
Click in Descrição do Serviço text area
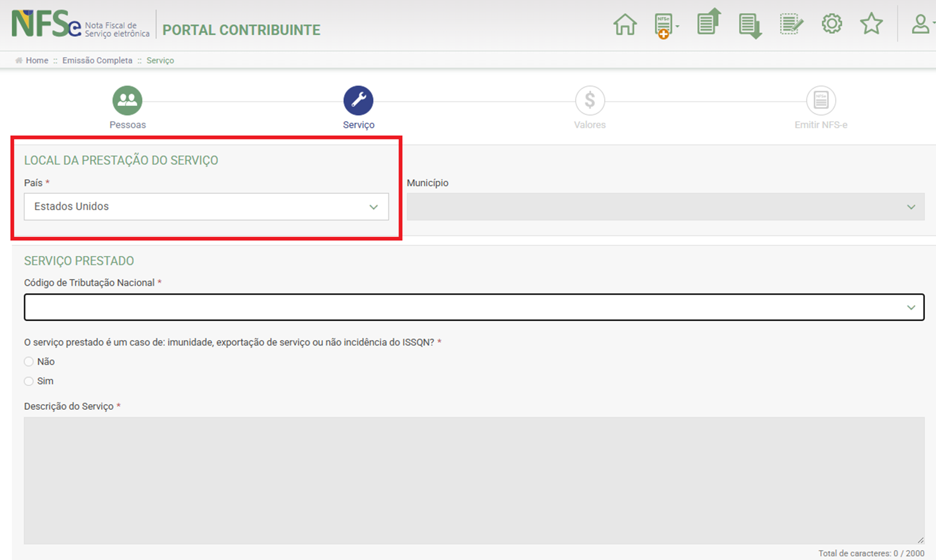click(474, 480)
